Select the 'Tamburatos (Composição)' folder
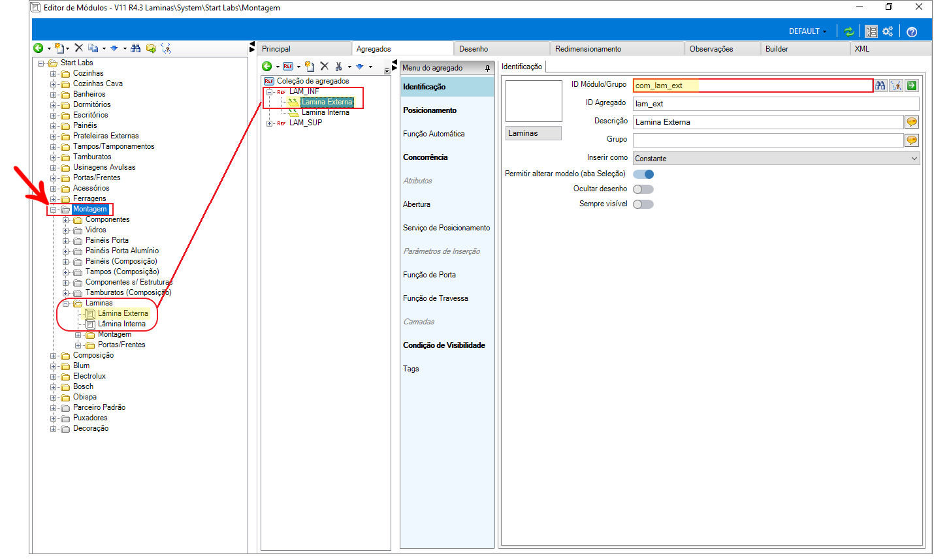 128,292
